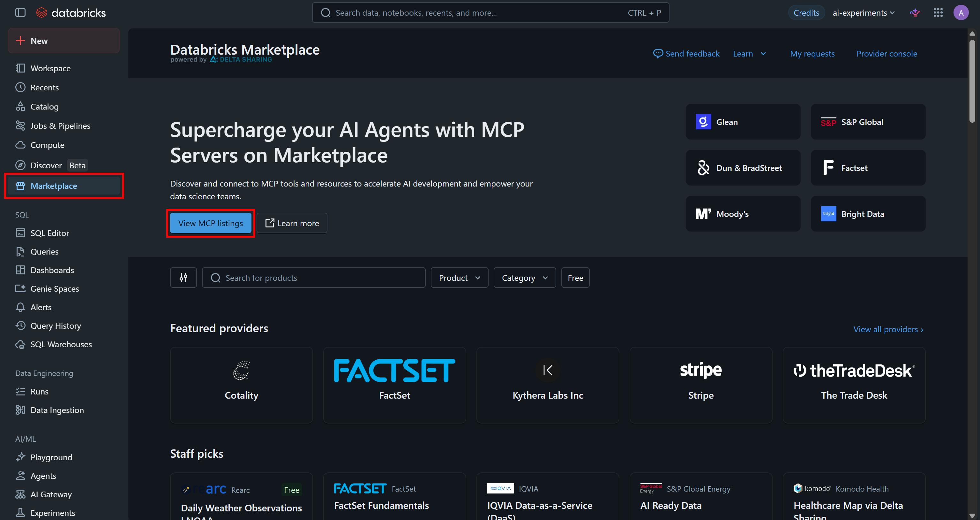Open Catalog in the sidebar
This screenshot has width=980, height=520.
coord(64,107)
